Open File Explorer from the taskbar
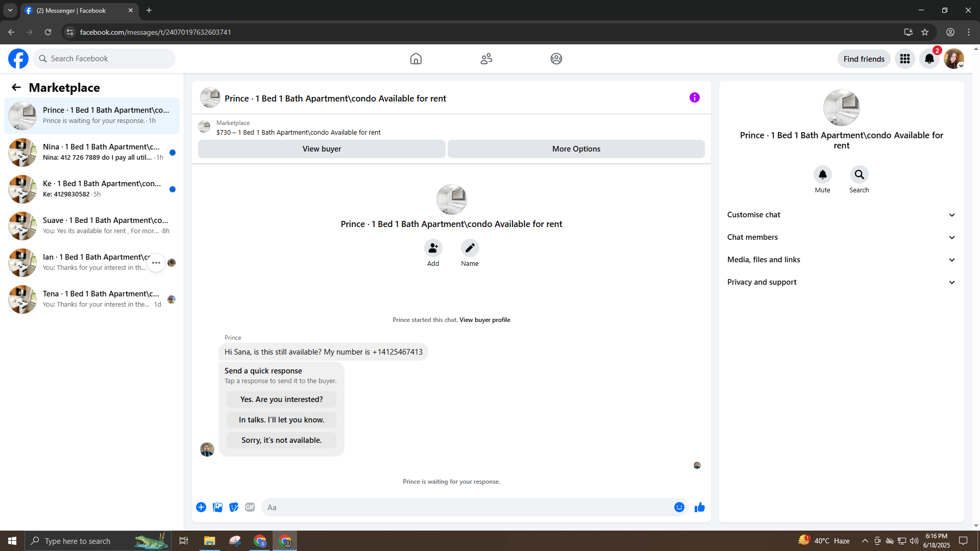The height and width of the screenshot is (551, 980). coord(209,541)
